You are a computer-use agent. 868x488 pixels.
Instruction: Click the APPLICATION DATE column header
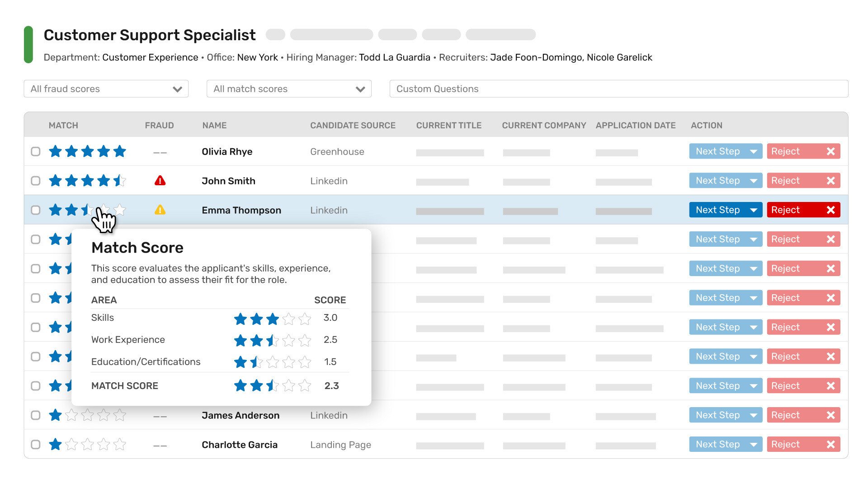635,126
